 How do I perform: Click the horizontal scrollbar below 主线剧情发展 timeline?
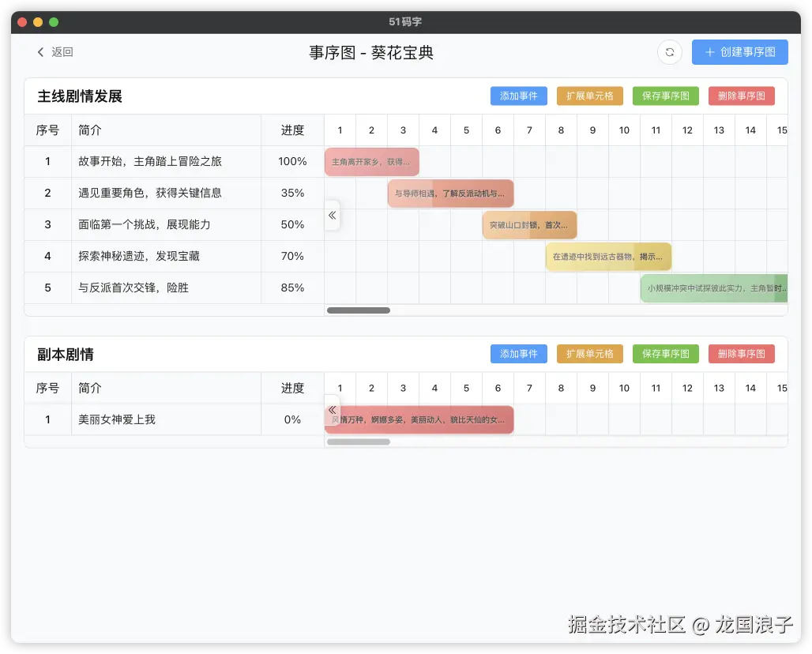[358, 310]
